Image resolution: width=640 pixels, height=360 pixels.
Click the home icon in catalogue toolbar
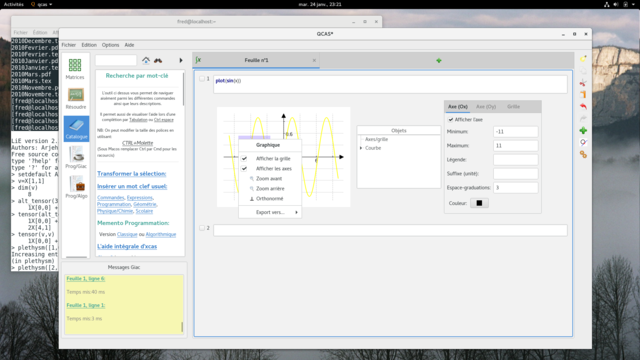146,60
